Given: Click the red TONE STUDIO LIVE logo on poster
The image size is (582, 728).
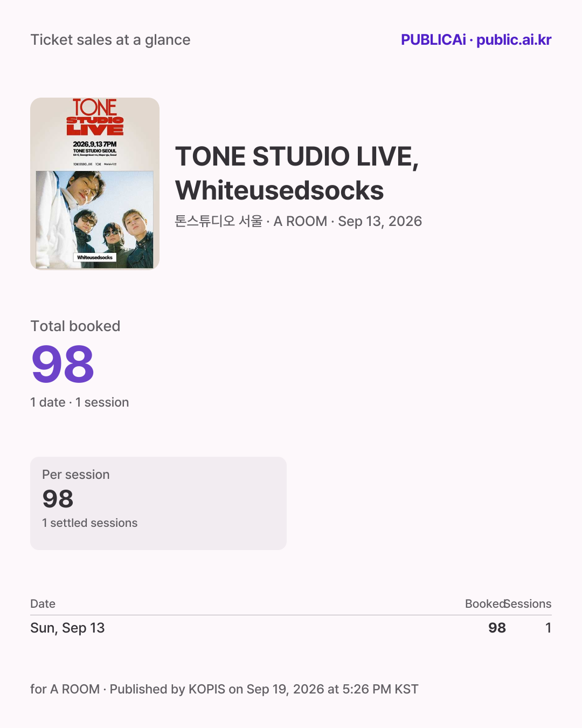Looking at the screenshot, I should [95, 116].
